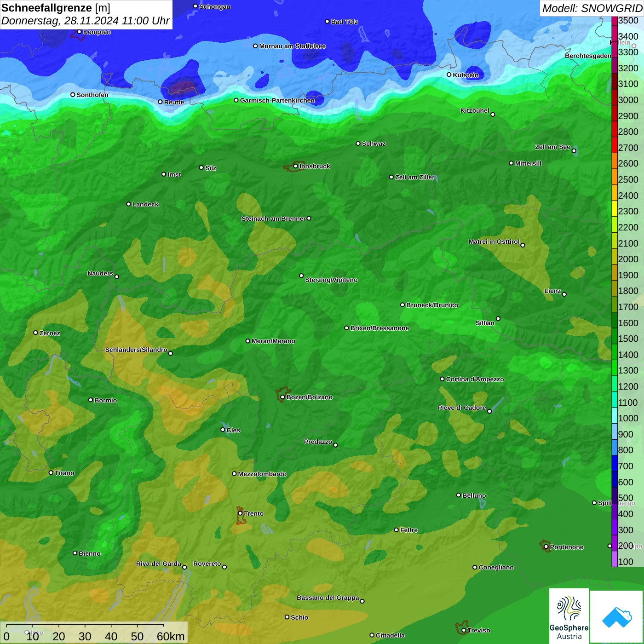
Task: Click the Predazzo location dot
Action: click(335, 445)
